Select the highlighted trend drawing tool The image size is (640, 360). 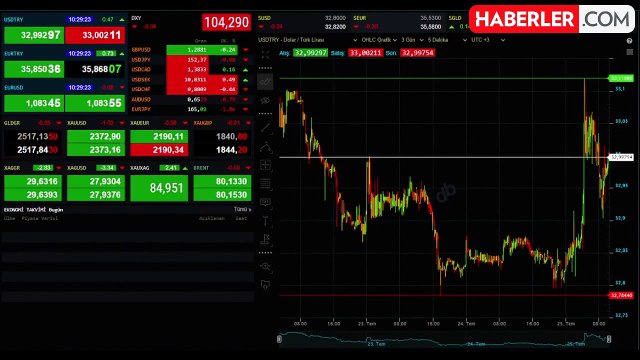265,82
